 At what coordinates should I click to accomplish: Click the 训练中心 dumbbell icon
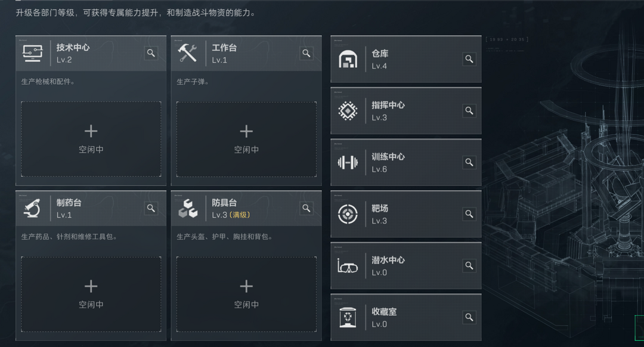coord(348,162)
